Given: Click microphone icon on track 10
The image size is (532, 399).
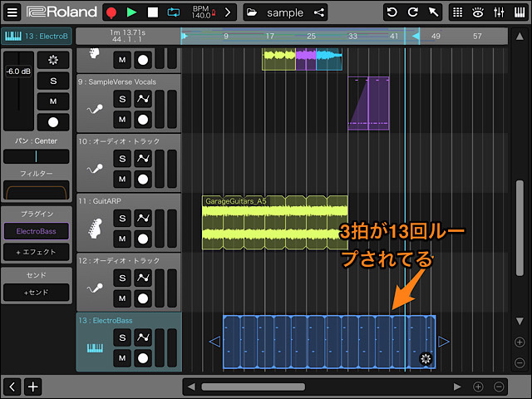Looking at the screenshot, I should [x=95, y=169].
